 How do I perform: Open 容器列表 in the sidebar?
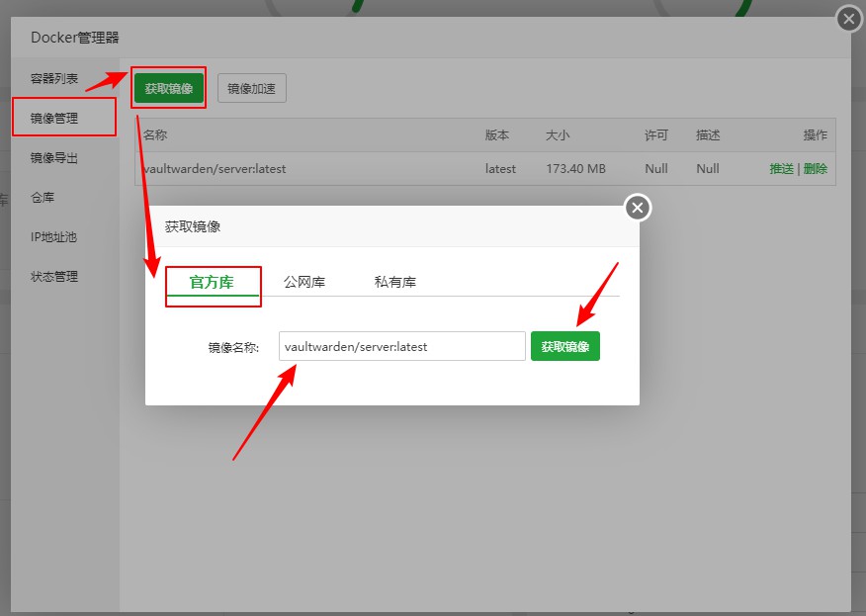coord(54,78)
